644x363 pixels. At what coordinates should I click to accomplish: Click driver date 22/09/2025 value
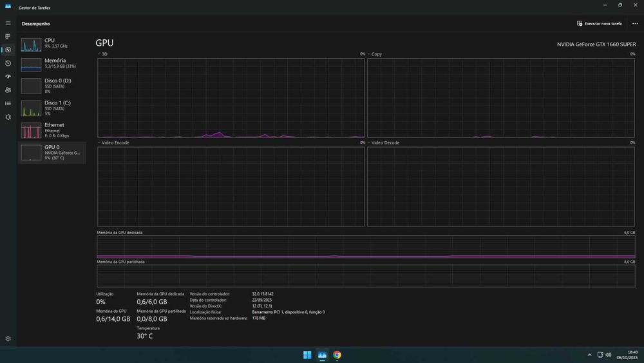coord(262,300)
